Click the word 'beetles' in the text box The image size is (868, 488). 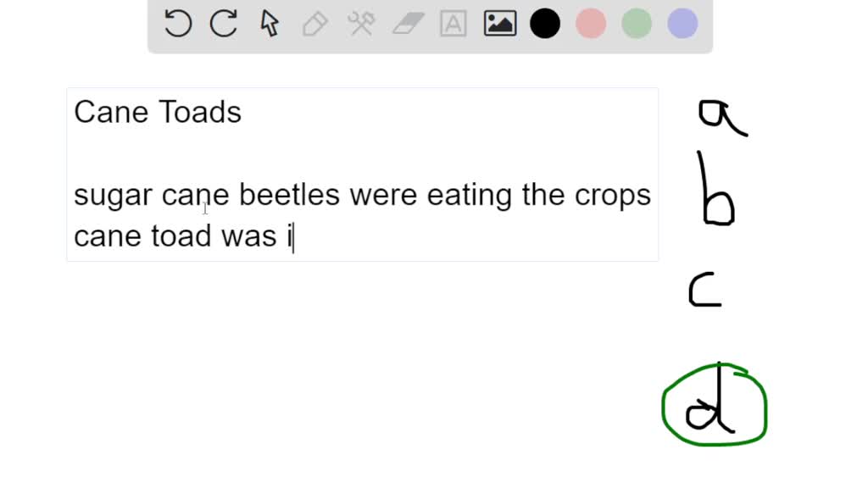point(290,196)
